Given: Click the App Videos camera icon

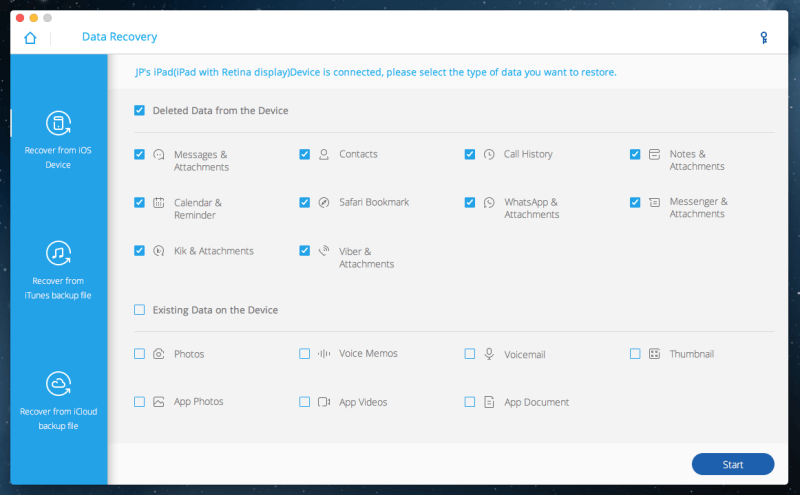Looking at the screenshot, I should (x=324, y=402).
